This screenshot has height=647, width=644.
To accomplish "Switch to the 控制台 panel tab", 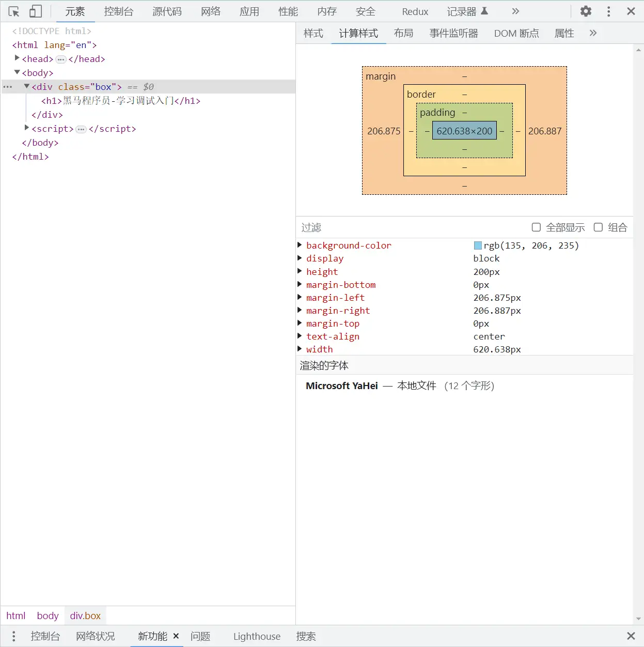I will click(118, 11).
